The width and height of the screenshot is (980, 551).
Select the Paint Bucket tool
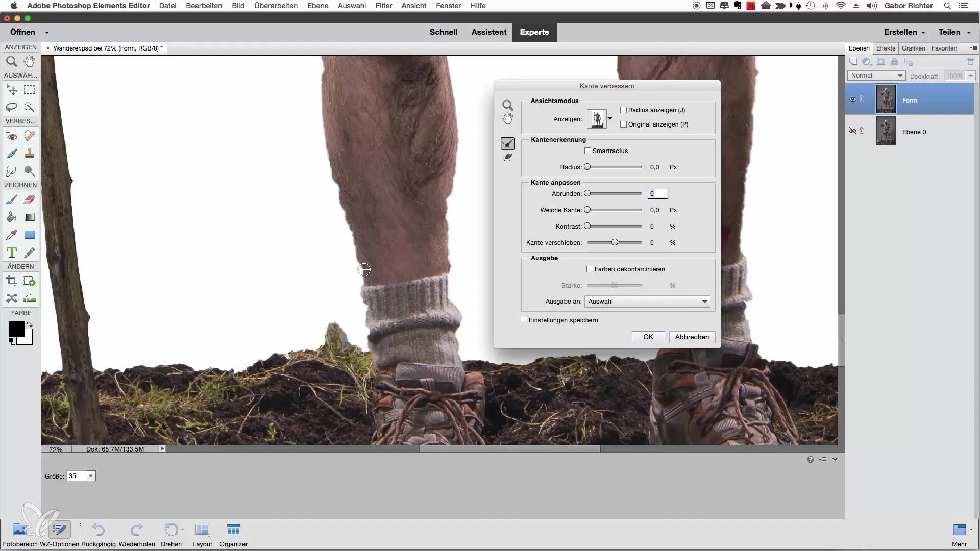pyautogui.click(x=11, y=217)
